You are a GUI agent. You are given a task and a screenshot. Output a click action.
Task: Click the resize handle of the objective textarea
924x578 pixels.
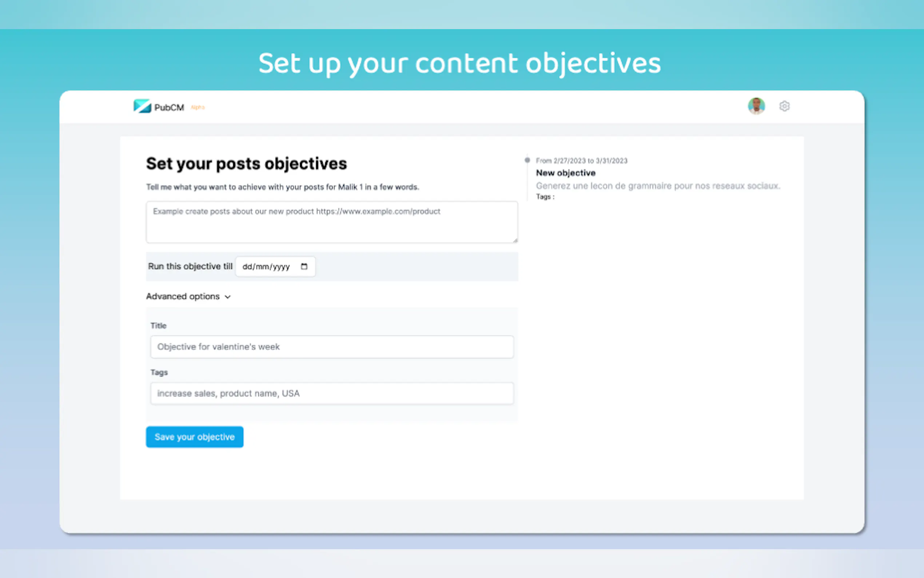click(x=515, y=240)
